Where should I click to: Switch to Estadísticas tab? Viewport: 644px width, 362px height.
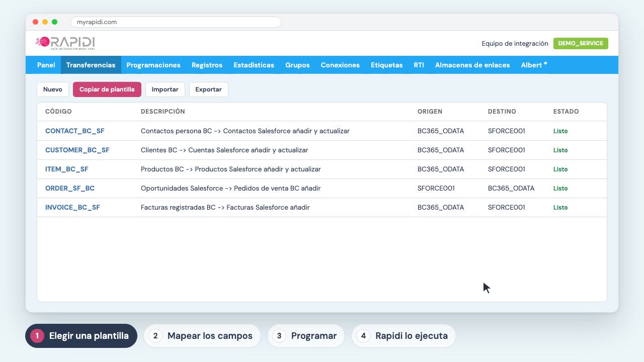click(254, 65)
